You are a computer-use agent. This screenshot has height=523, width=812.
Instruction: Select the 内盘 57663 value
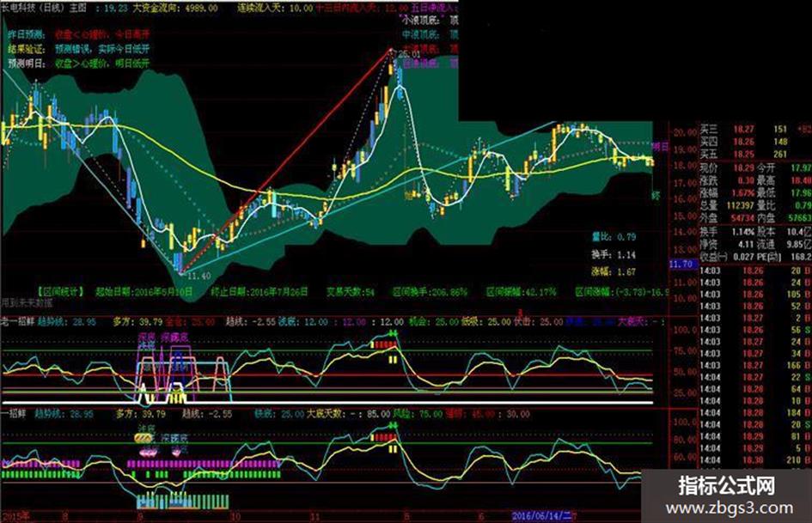pyautogui.click(x=784, y=218)
